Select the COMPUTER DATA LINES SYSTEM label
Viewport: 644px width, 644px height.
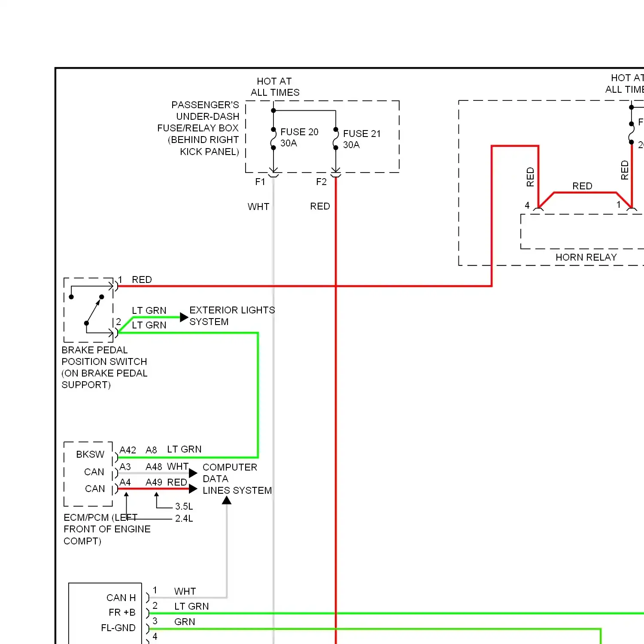point(237,479)
